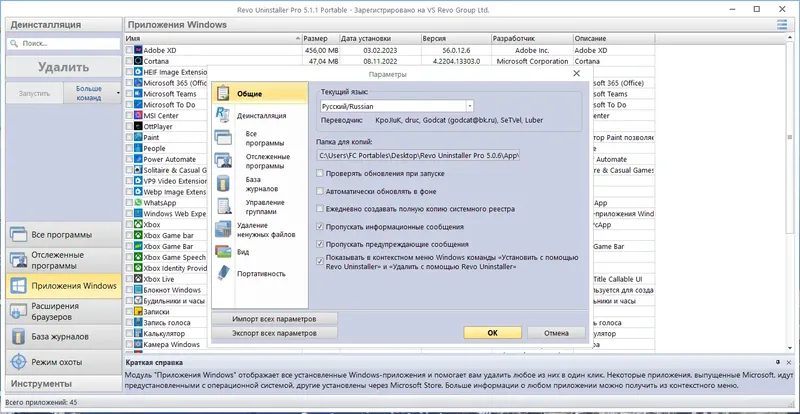
Task: Close the Параметры dialog
Action: 577,74
